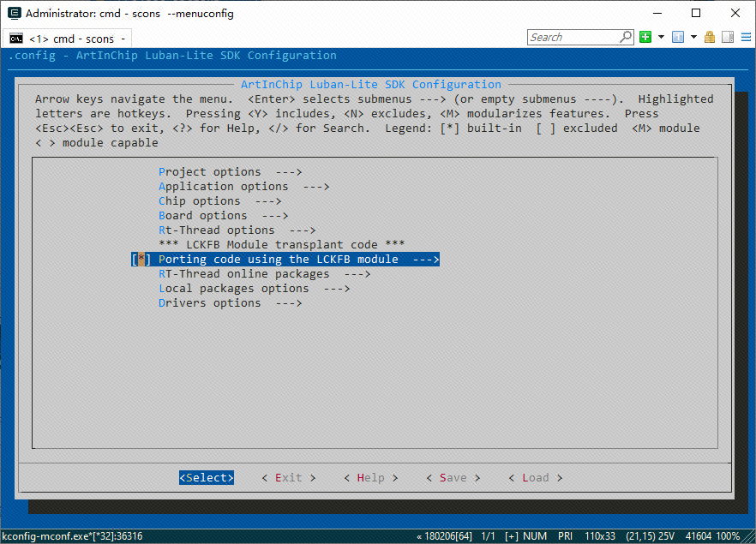Click the cmd icon on console tab
756x544 pixels.
click(x=16, y=39)
